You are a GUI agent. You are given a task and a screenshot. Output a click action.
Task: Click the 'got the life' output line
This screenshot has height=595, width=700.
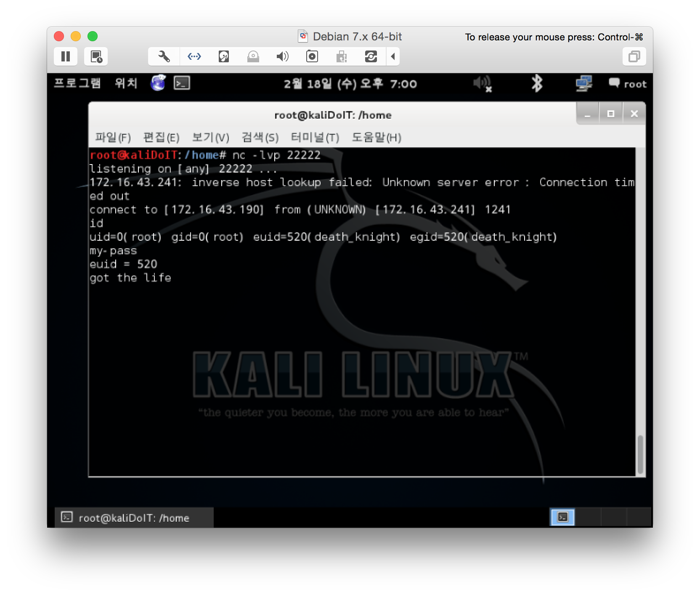[x=130, y=278]
